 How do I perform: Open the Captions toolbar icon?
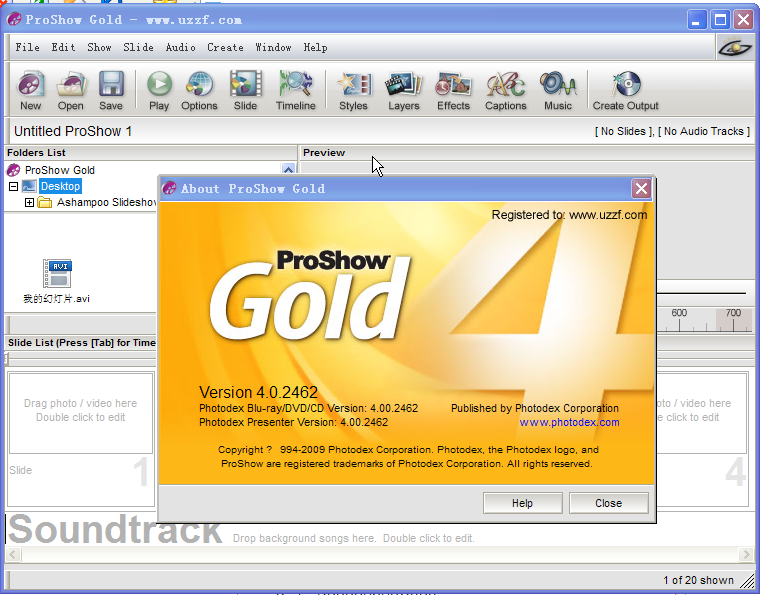pos(506,91)
